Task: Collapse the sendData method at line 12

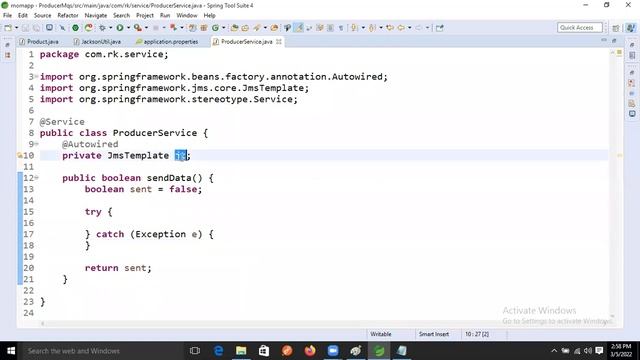Action: coord(36,178)
